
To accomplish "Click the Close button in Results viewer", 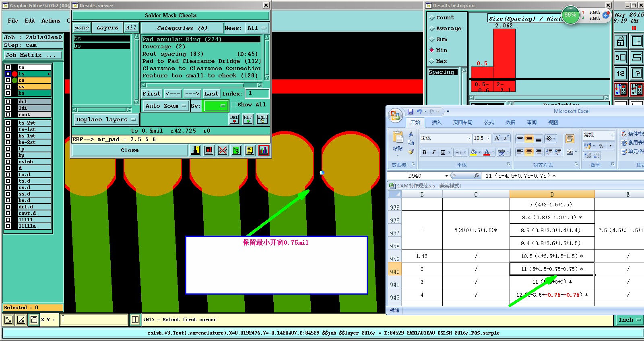I will 130,150.
